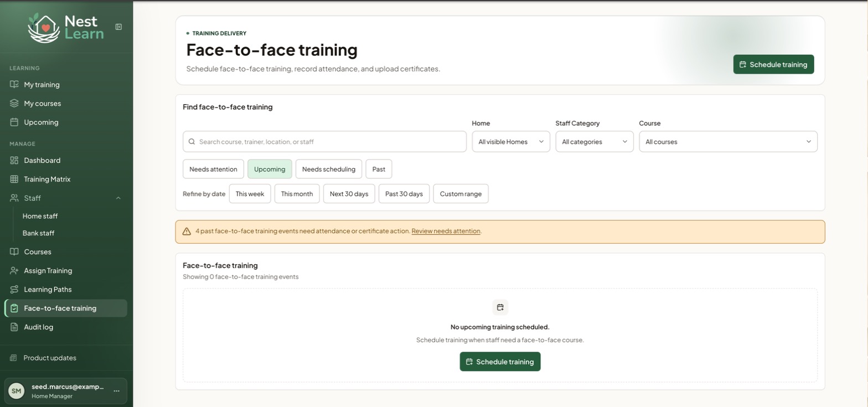Image resolution: width=868 pixels, height=407 pixels.
Task: Click the My courses layers icon
Action: (14, 104)
